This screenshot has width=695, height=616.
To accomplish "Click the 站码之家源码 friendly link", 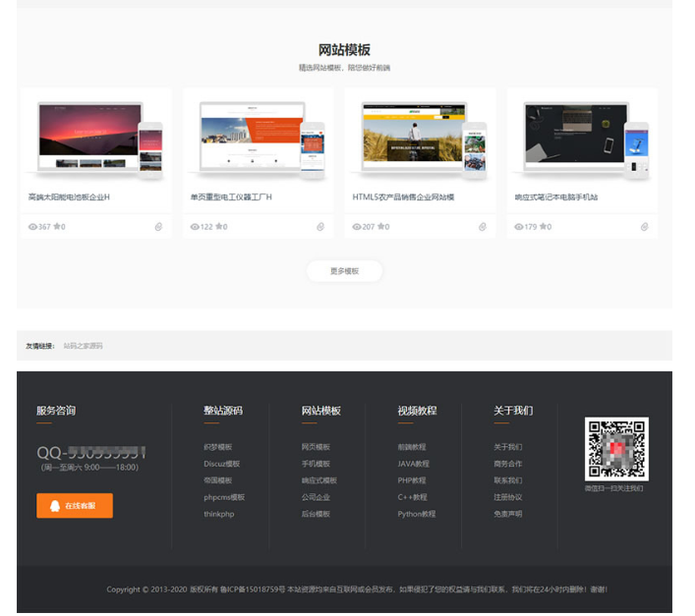I will (84, 346).
